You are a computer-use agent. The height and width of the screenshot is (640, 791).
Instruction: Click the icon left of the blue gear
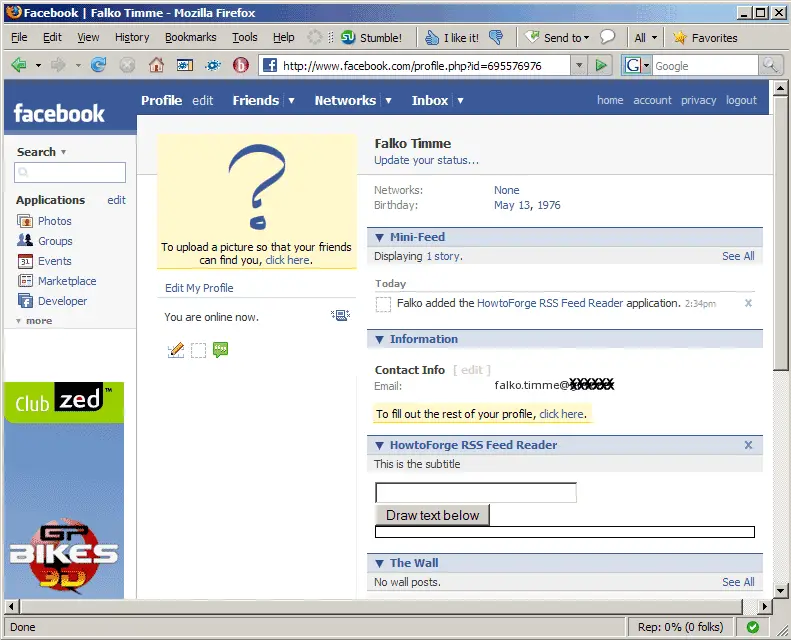pos(185,65)
